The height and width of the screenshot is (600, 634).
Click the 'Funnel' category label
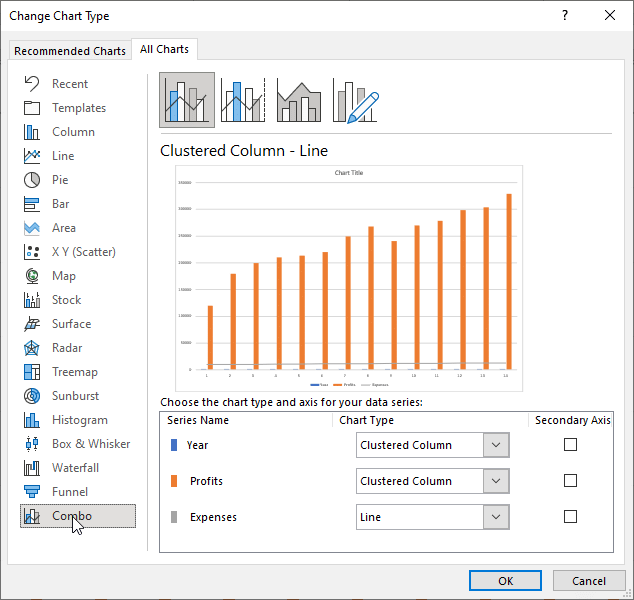coord(70,492)
